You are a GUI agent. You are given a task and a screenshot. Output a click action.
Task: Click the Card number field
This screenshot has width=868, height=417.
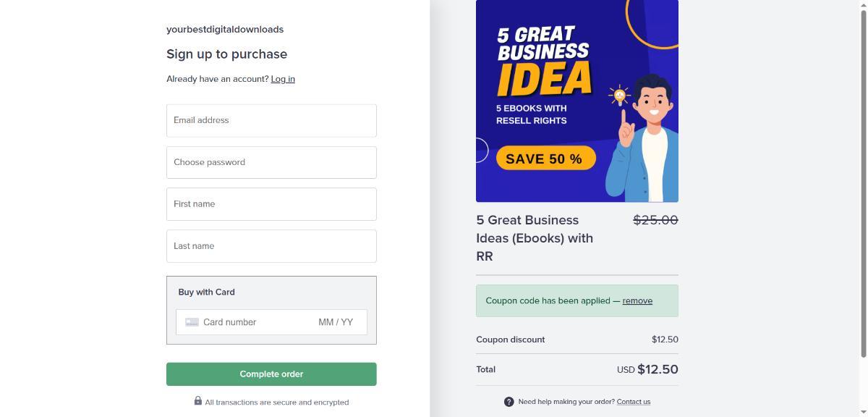(x=253, y=322)
